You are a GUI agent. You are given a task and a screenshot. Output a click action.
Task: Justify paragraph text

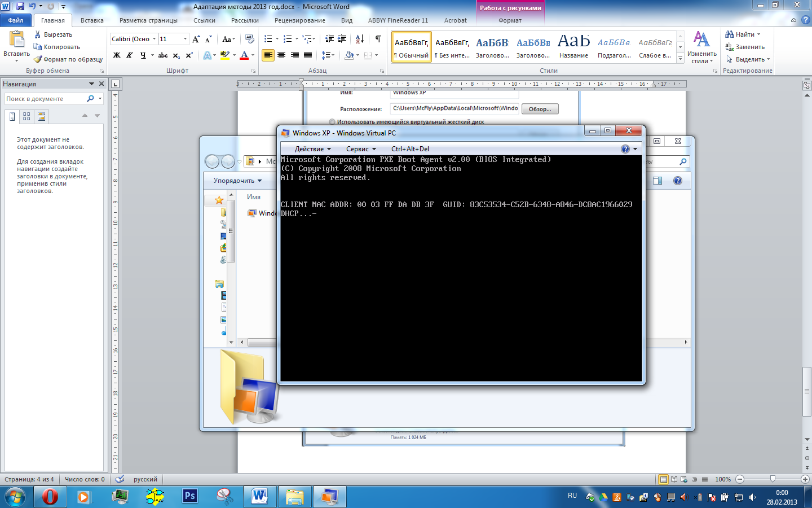[x=308, y=55]
